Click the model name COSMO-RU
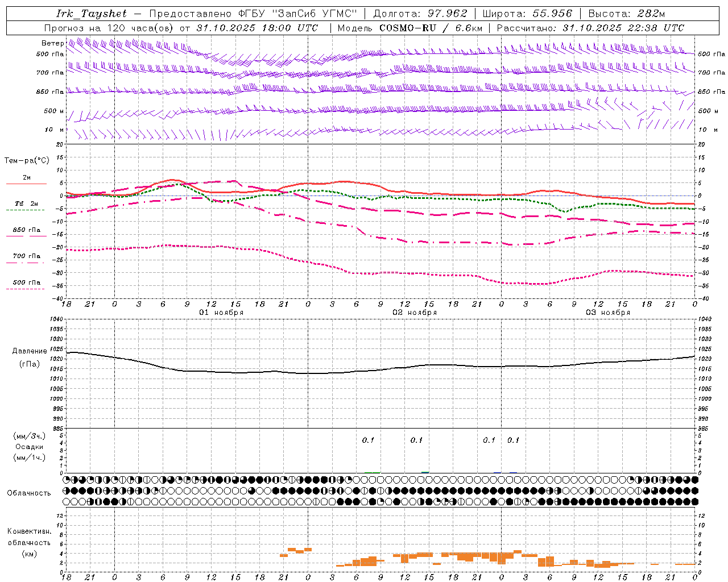Screen dimensions: 728x582 (x=408, y=28)
